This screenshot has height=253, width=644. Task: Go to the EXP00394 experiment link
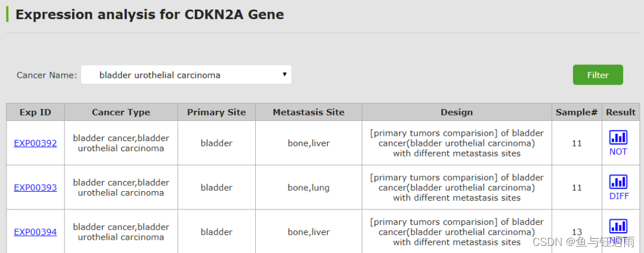[x=35, y=232]
